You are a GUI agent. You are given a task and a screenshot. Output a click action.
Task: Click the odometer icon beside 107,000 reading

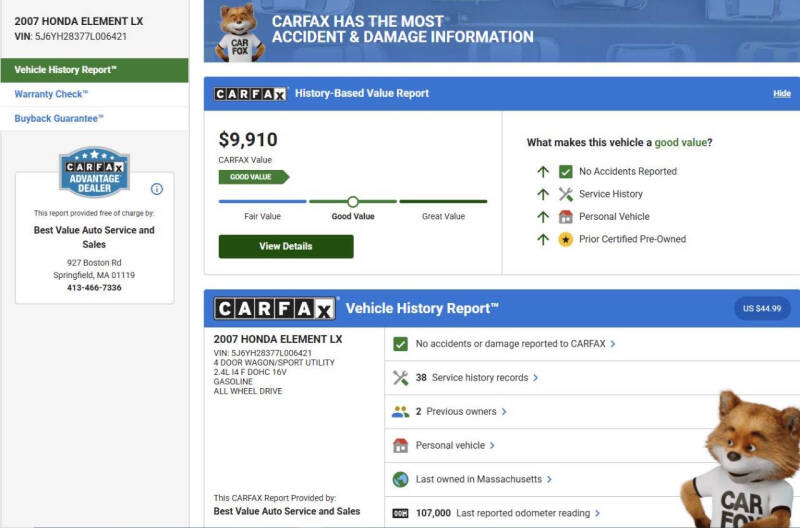[401, 513]
